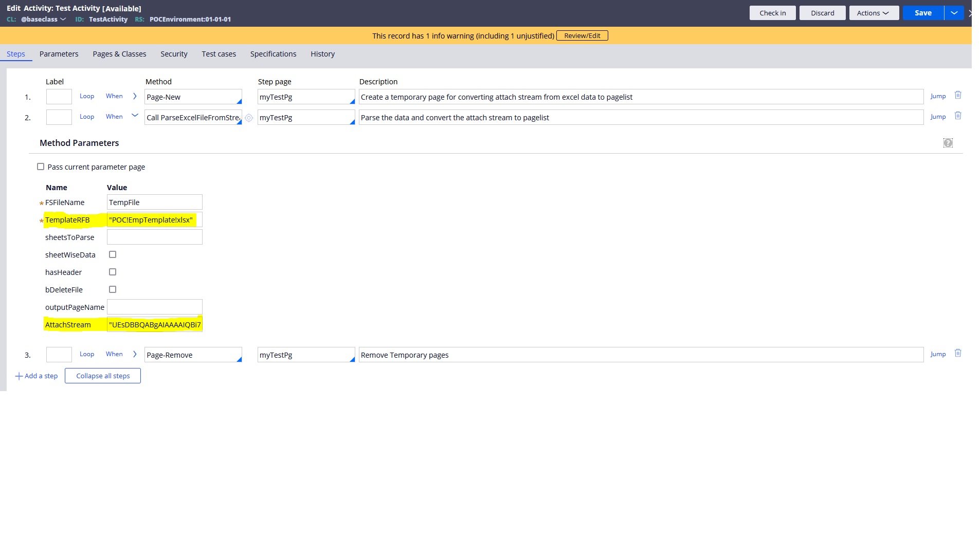Click the plus icon to add a step
The image size is (980, 554).
[x=19, y=376]
